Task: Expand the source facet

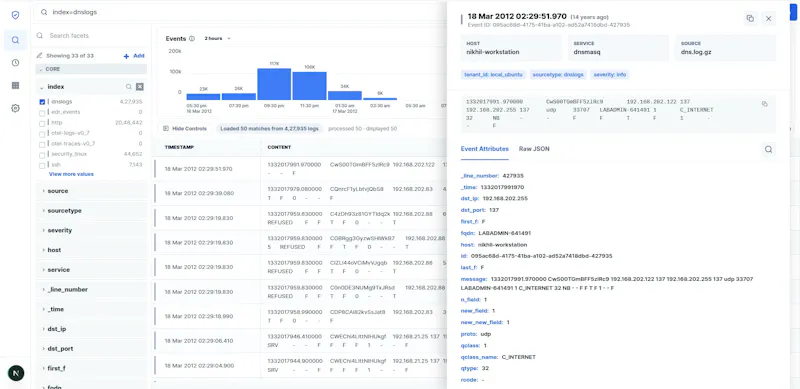Action: [92, 191]
